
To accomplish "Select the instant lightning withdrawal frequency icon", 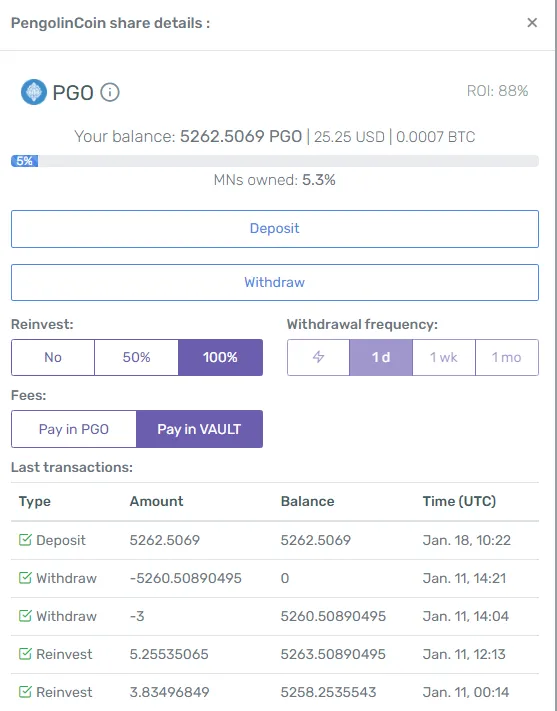I will 318,357.
